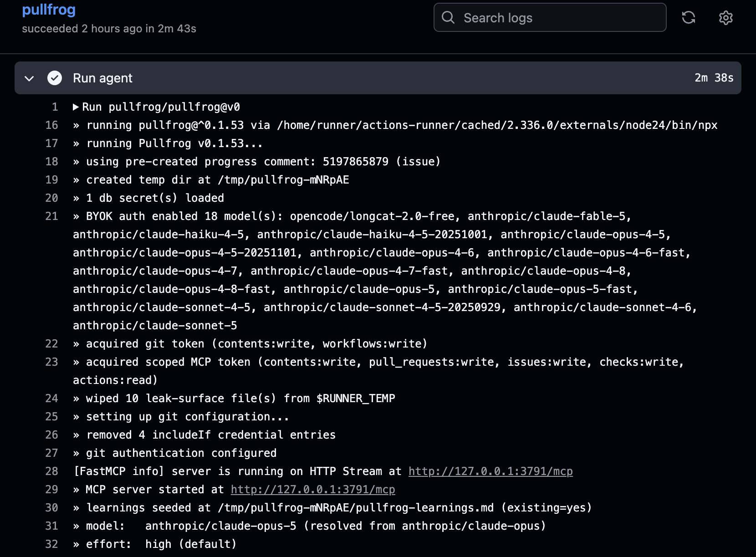Select log line number 25

click(52, 417)
